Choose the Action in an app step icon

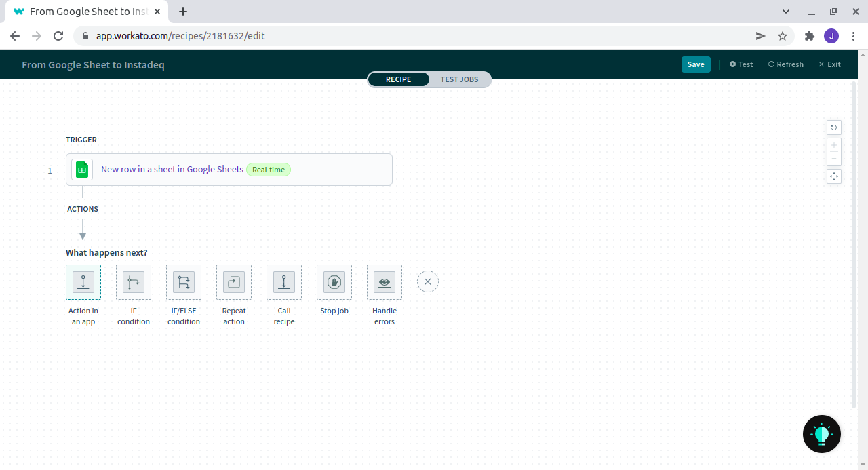[83, 281]
